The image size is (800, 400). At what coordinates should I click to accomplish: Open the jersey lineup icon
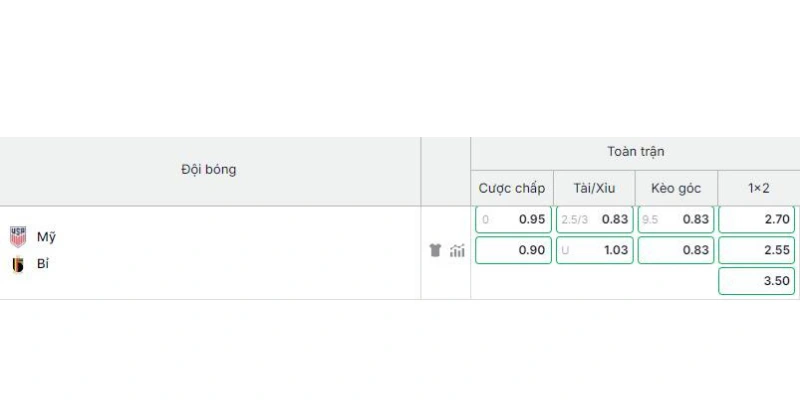tap(435, 250)
